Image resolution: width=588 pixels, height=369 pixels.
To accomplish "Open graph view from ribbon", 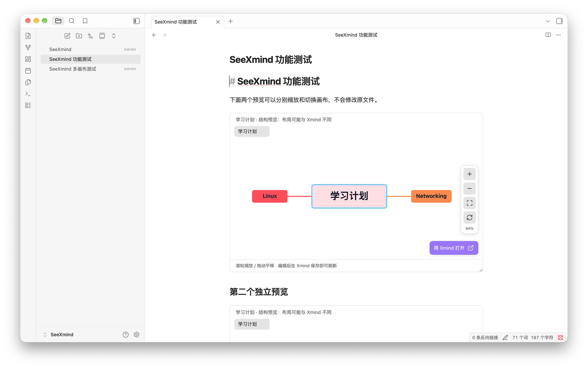I will (28, 47).
